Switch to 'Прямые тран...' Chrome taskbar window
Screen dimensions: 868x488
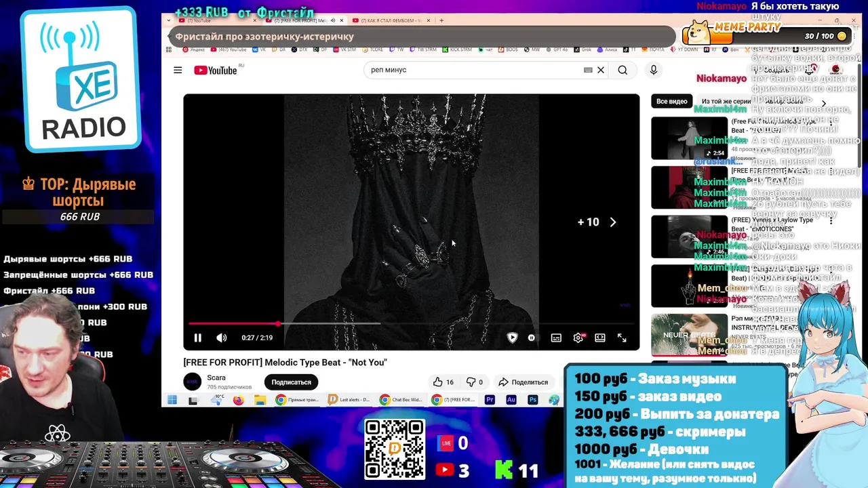point(297,400)
